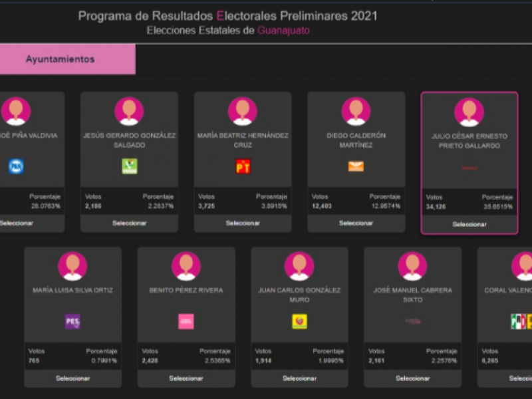Select Julio César Ernesto Prieto Gallardo's Seleccionar button
The width and height of the screenshot is (532, 399).
[x=469, y=224]
